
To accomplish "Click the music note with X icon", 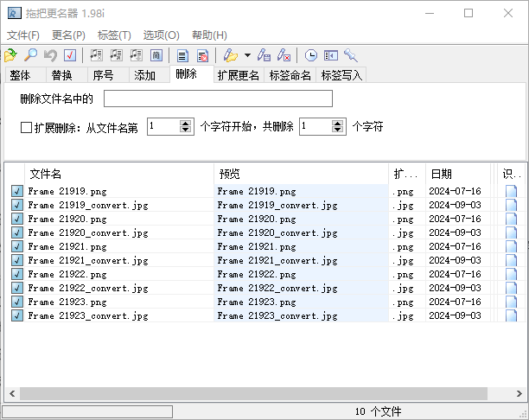I will click(x=97, y=55).
